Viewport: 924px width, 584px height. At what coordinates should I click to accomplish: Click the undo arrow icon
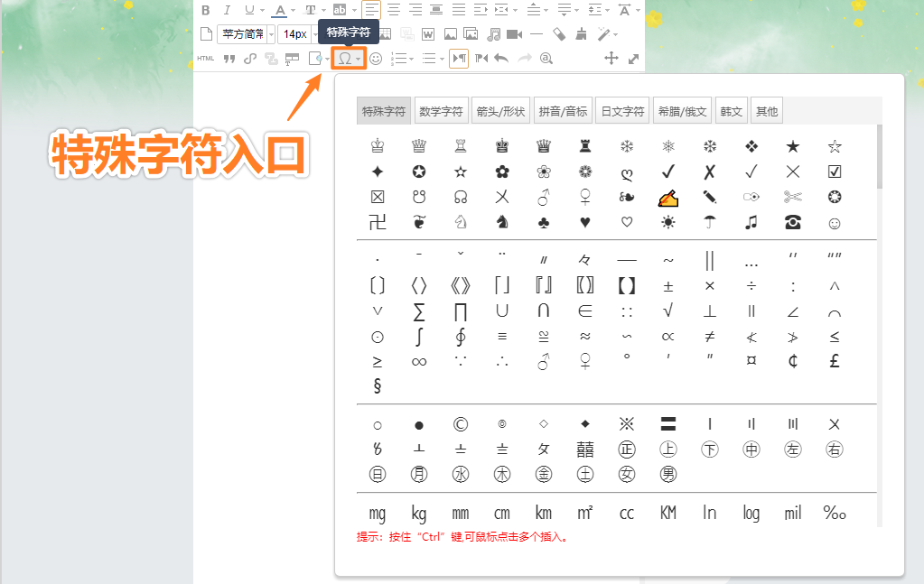tap(501, 59)
